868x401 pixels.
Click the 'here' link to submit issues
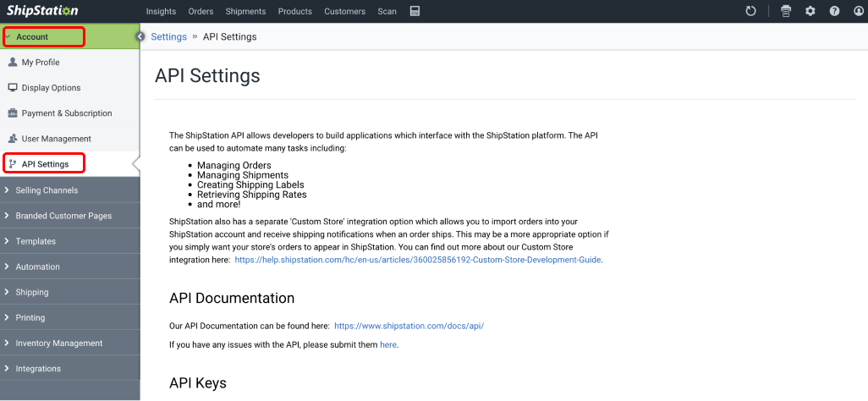[x=388, y=344]
